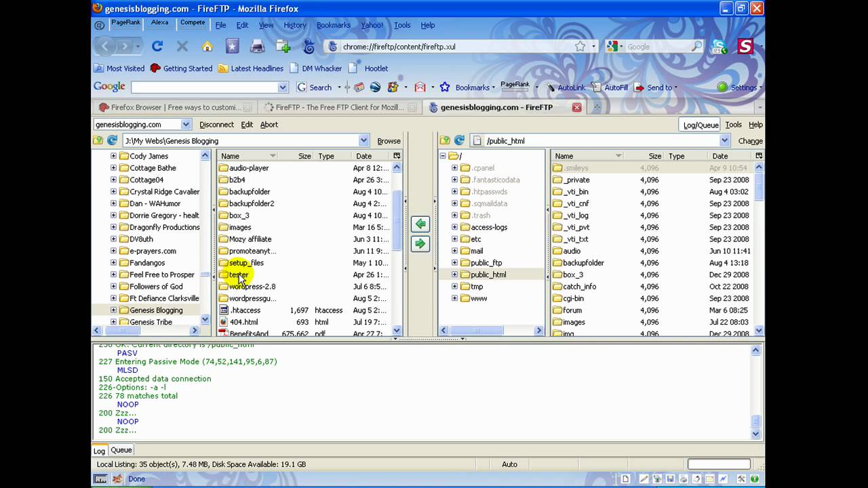868x488 pixels.
Task: Click the new tab icon with green plus
Action: [283, 46]
